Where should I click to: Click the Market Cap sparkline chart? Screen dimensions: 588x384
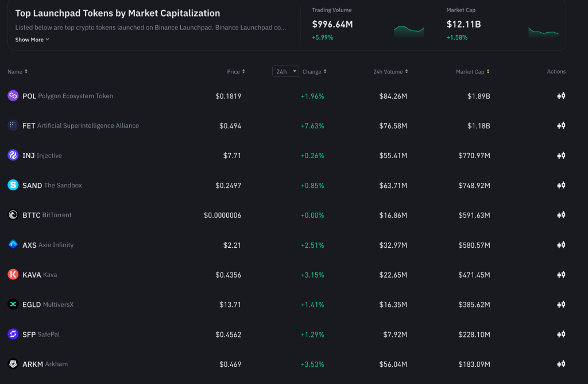click(543, 32)
